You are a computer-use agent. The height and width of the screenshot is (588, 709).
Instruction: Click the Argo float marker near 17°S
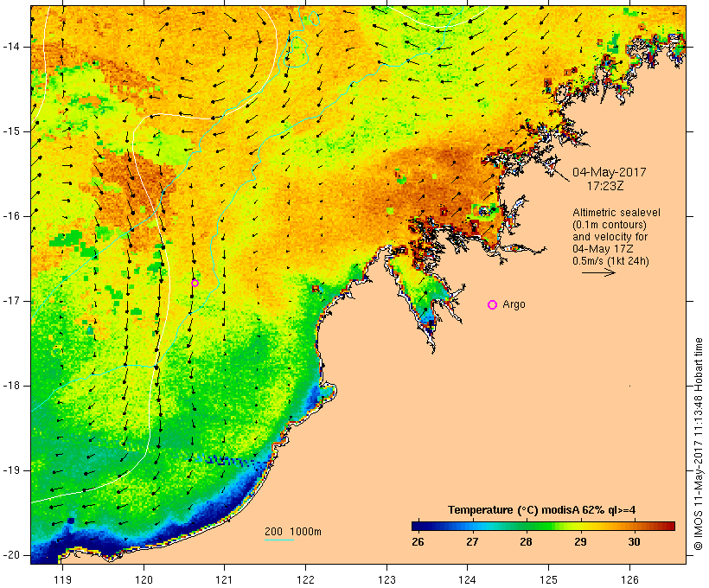[195, 283]
